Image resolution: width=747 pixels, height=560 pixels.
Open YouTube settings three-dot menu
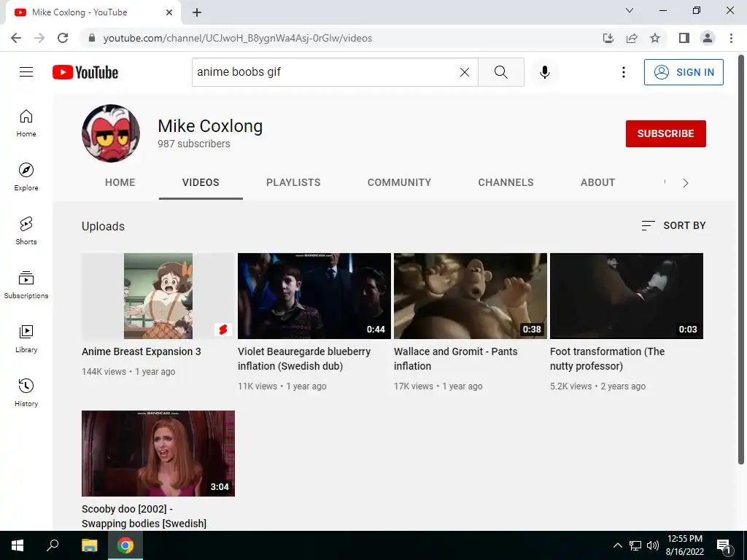[623, 72]
